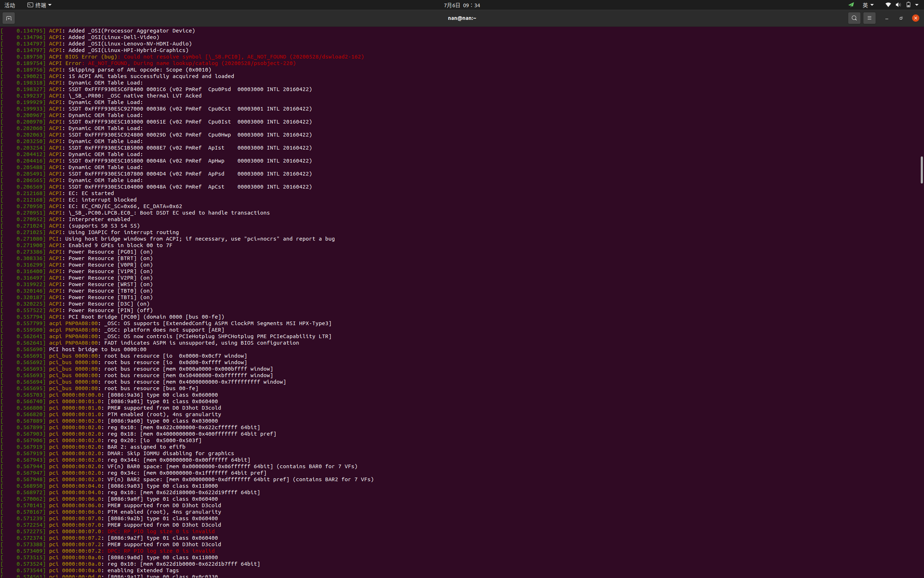This screenshot has height=578, width=924.
Task: Click the SSDT line containing 'Cpu0Cst'
Action: pos(157,109)
